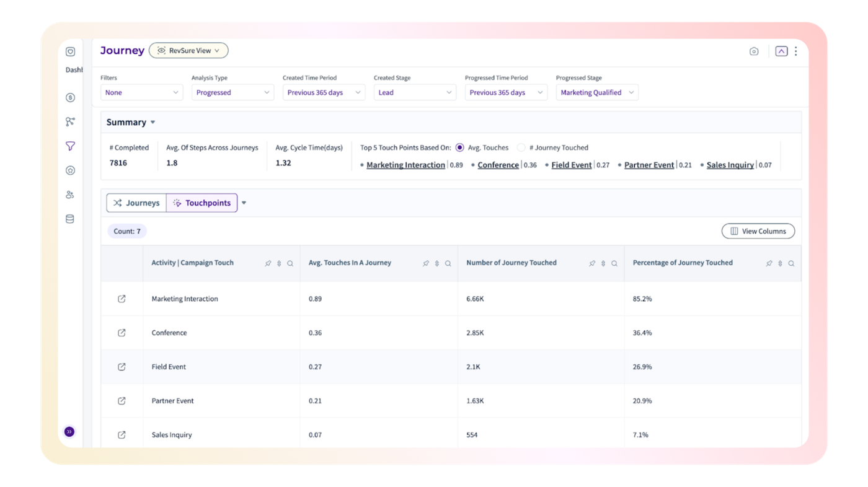
Task: Open the star badge icon in sidebar
Action: [70, 170]
